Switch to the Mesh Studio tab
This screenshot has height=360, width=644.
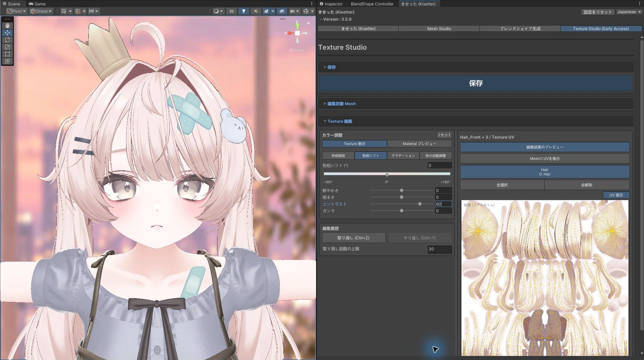tap(439, 29)
